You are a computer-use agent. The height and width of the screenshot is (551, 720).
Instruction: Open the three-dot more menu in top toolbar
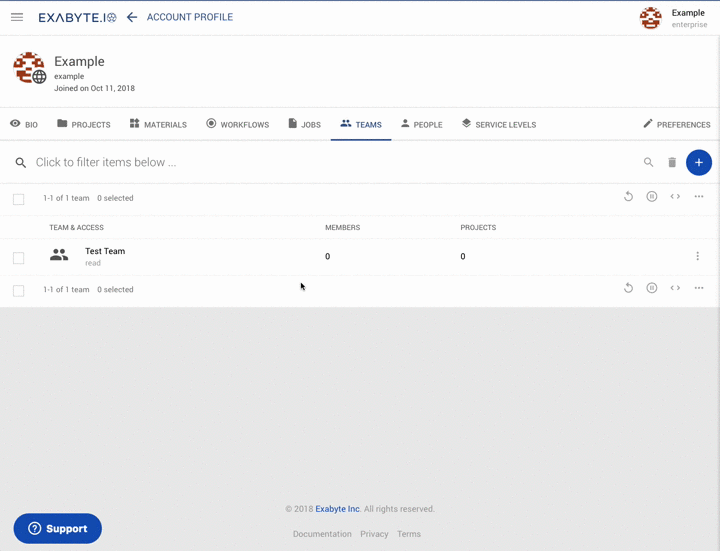point(699,197)
